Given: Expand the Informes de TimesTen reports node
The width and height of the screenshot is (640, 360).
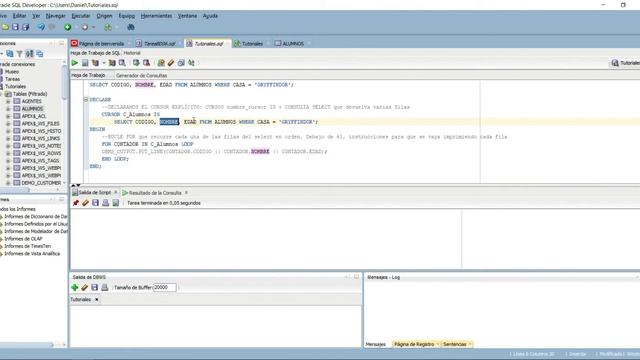Looking at the screenshot, I should (x=1, y=246).
